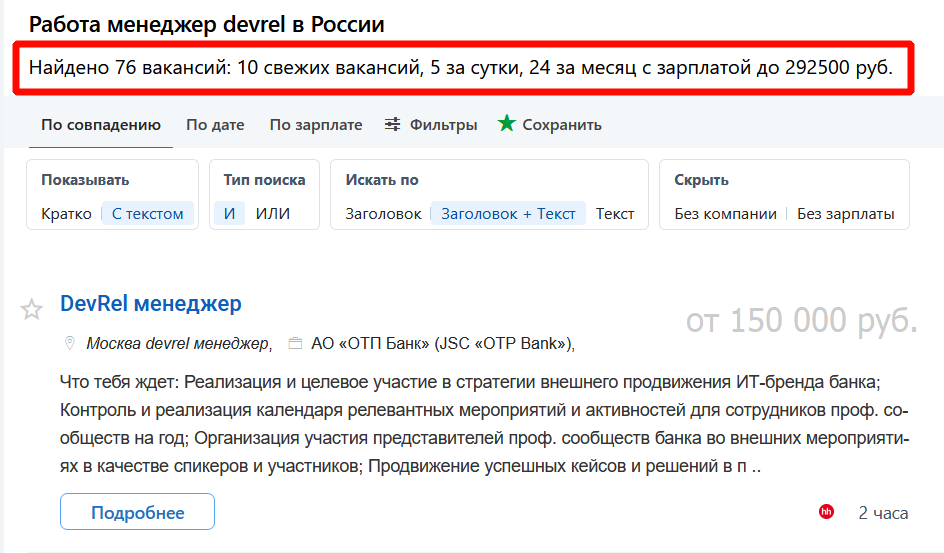Switch search type to ИЛИ
The width and height of the screenshot is (944, 553).
click(x=273, y=213)
